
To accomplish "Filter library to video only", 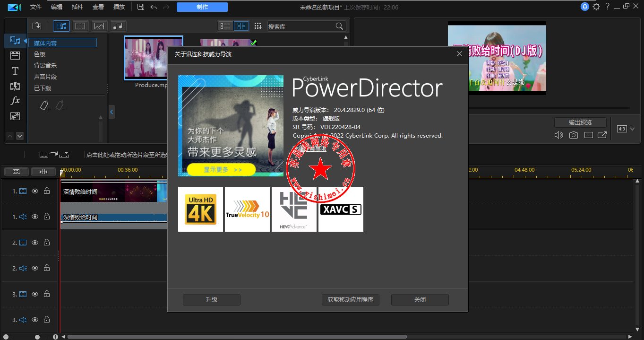I will coord(81,26).
